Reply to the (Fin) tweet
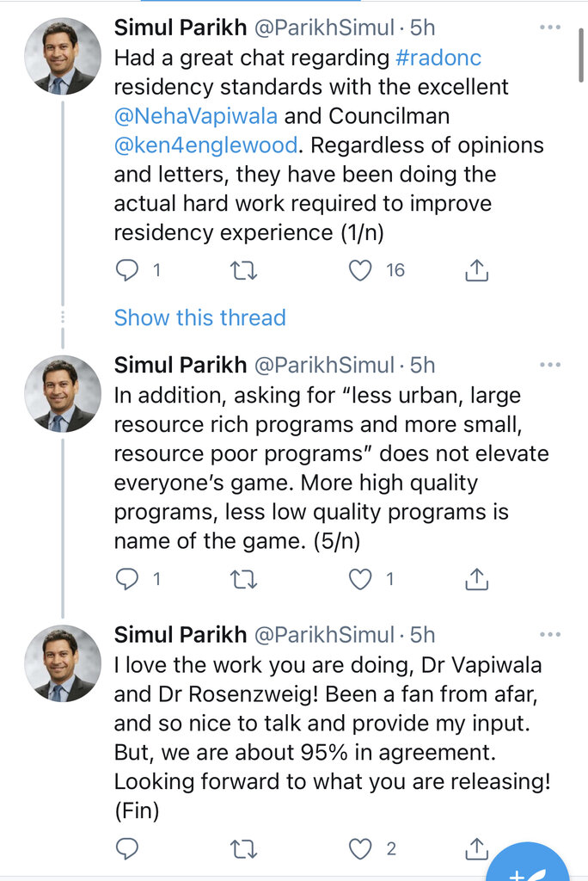 click(127, 849)
